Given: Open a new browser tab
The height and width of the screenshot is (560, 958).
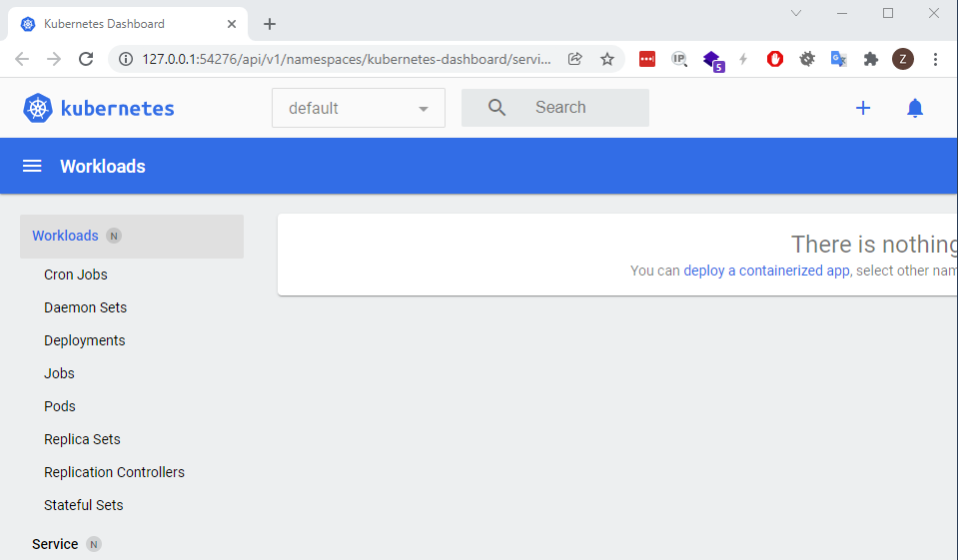Looking at the screenshot, I should click(x=270, y=24).
